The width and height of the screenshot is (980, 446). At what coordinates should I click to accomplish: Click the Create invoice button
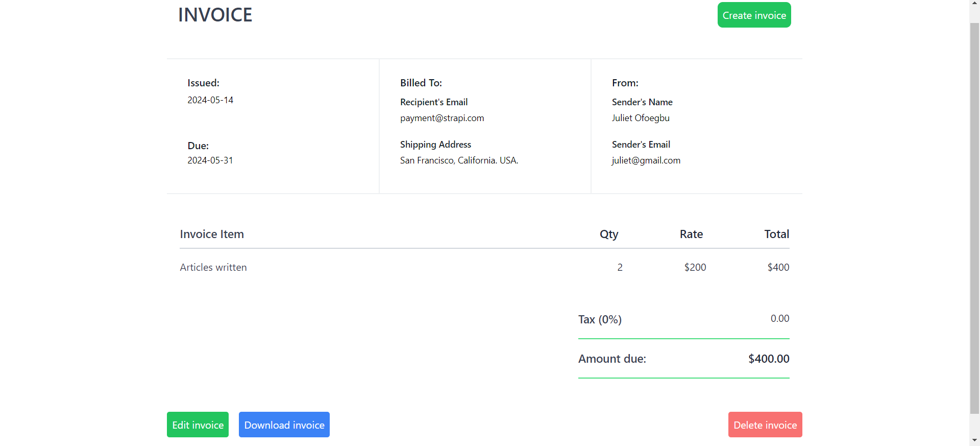(754, 15)
